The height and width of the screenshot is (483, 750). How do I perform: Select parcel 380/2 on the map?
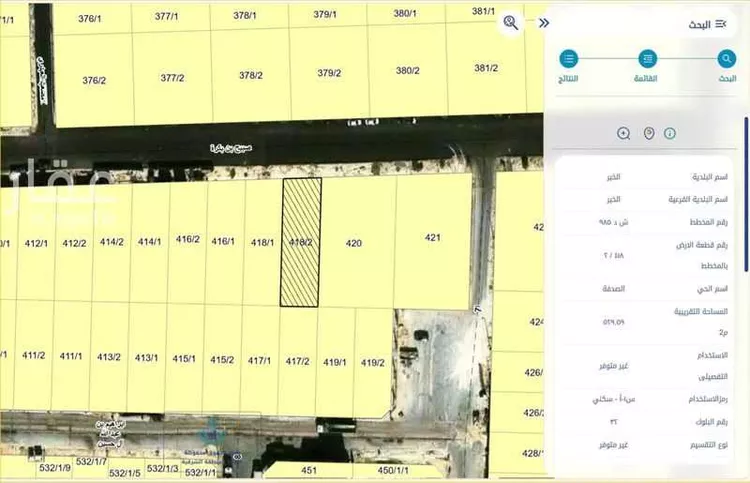point(408,71)
